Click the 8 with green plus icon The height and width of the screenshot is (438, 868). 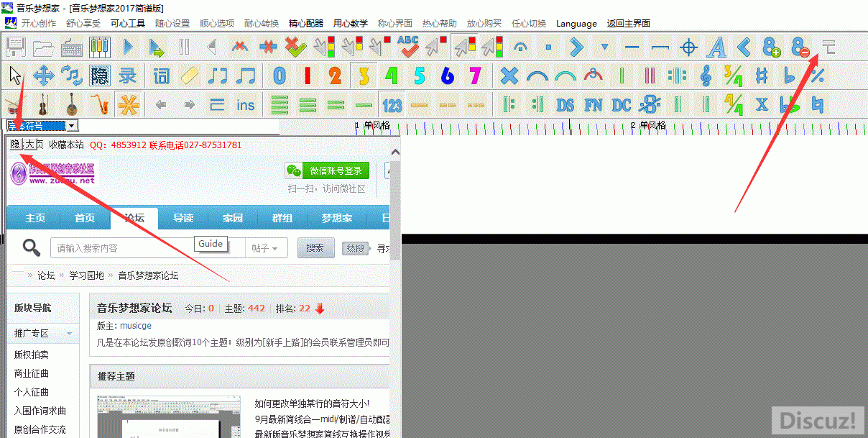pos(772,47)
